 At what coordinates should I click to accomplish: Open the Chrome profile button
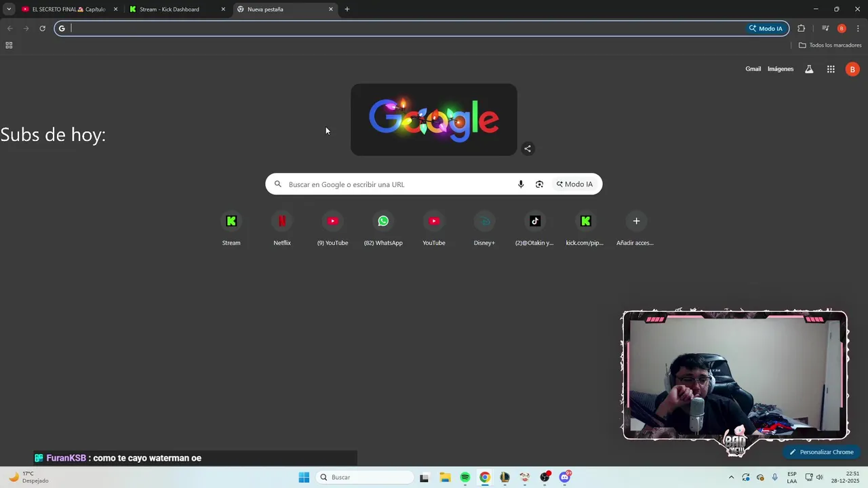click(x=842, y=28)
